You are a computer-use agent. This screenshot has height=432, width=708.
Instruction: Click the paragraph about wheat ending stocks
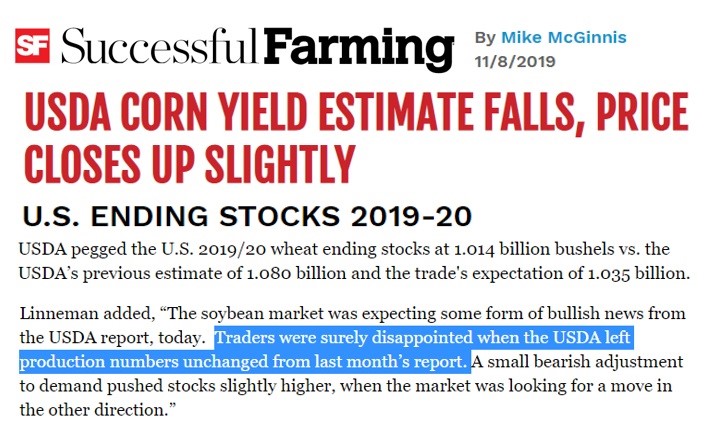(354, 261)
